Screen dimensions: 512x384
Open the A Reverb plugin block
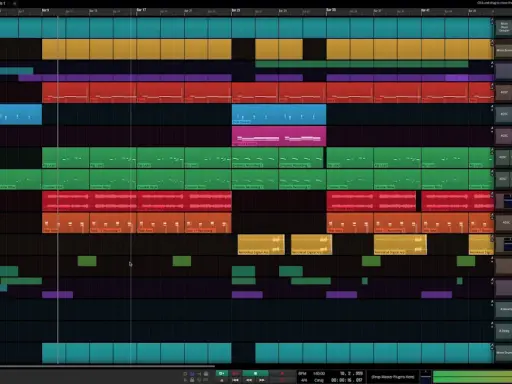point(504,309)
